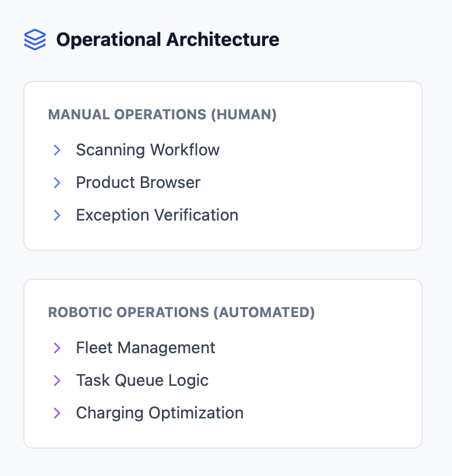Open the Scanning Workflow item
This screenshot has height=476, width=452.
[147, 150]
